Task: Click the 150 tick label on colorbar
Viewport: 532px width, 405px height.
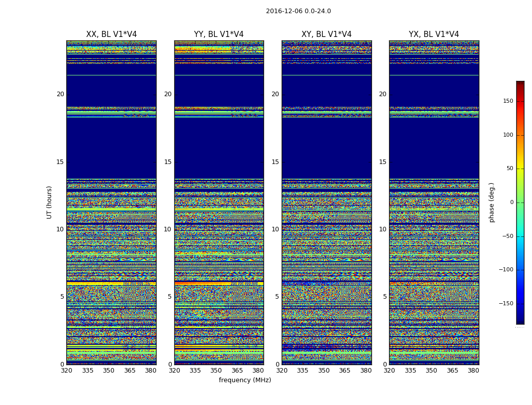Action: click(508, 101)
